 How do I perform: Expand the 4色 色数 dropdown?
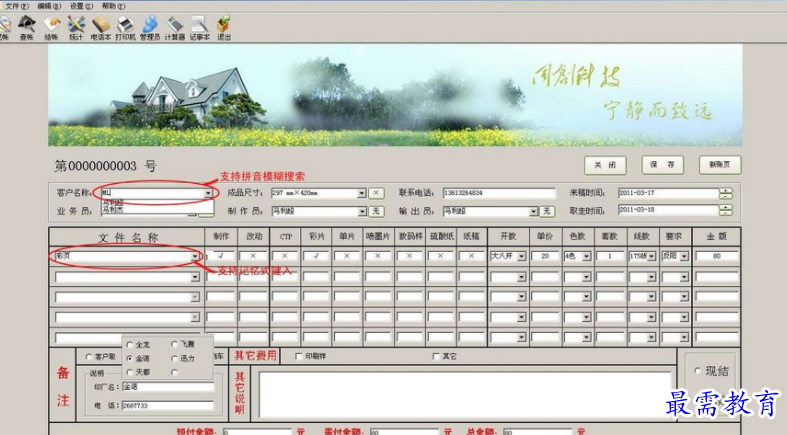(586, 256)
